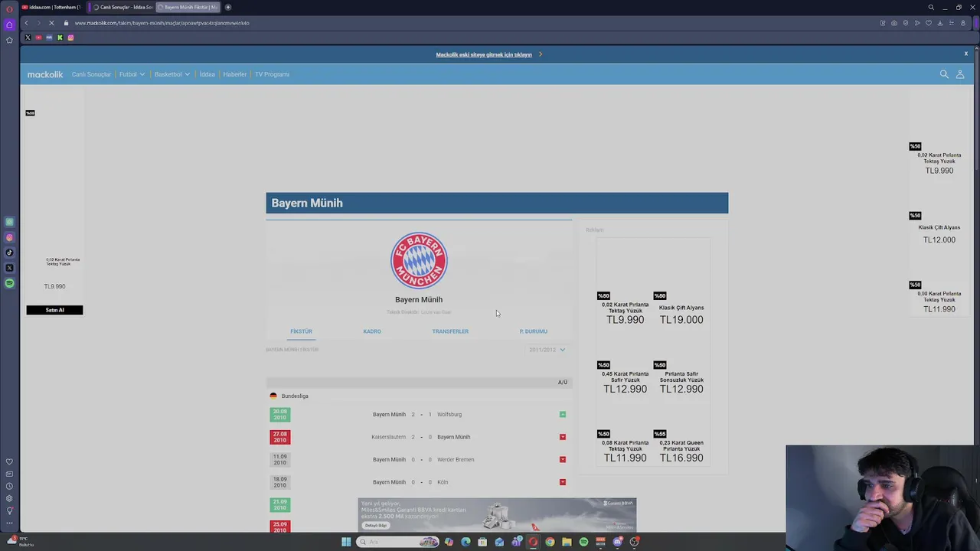Screen dimensions: 980x551
Task: Select the FİKSTÜR tab
Action: tap(301, 331)
